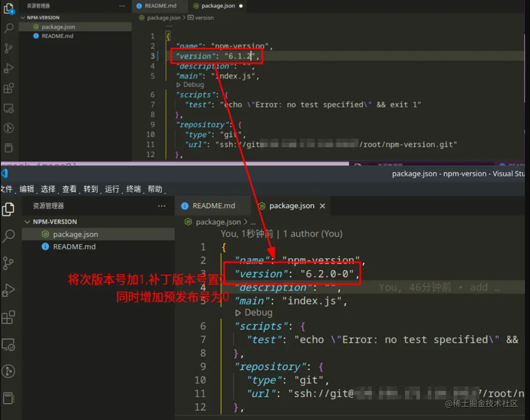Open Run and Debug icon in bottom window
The height and width of the screenshot is (420, 530).
click(x=9, y=290)
